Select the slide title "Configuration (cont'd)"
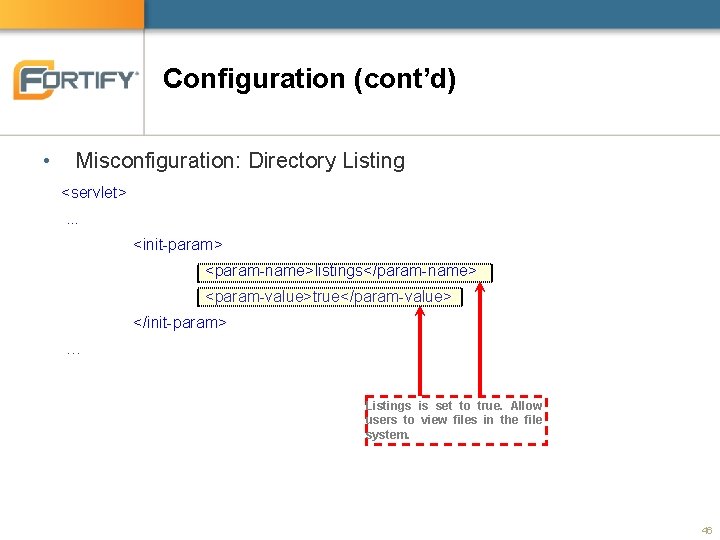 (309, 79)
